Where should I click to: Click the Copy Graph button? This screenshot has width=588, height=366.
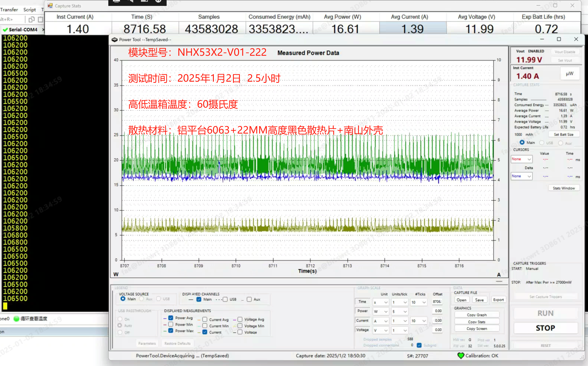pyautogui.click(x=477, y=315)
